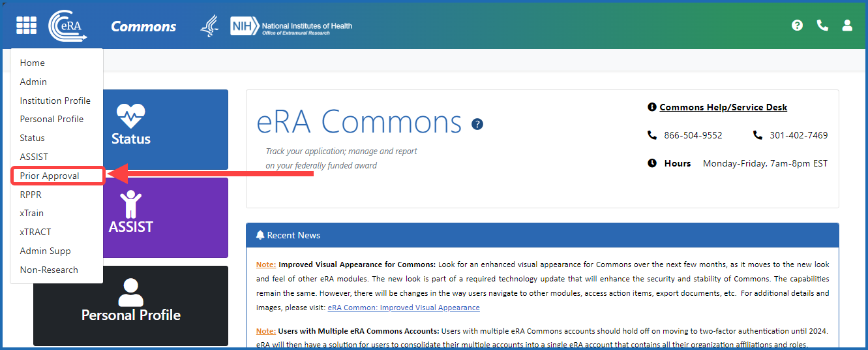Open the apps grid menu icon

point(27,25)
